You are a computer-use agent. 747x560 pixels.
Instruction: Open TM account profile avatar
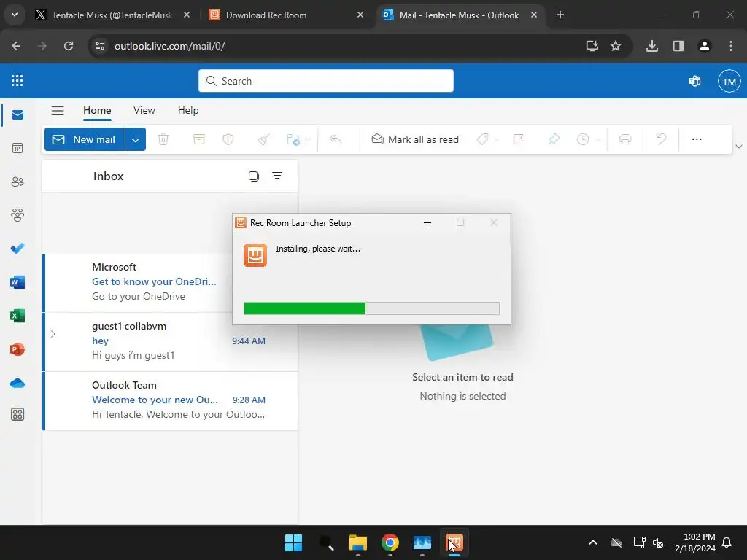tap(729, 82)
